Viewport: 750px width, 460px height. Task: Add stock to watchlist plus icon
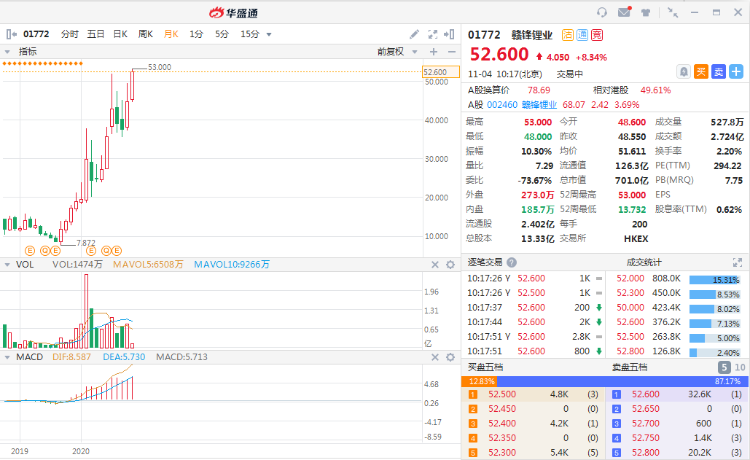pos(736,71)
